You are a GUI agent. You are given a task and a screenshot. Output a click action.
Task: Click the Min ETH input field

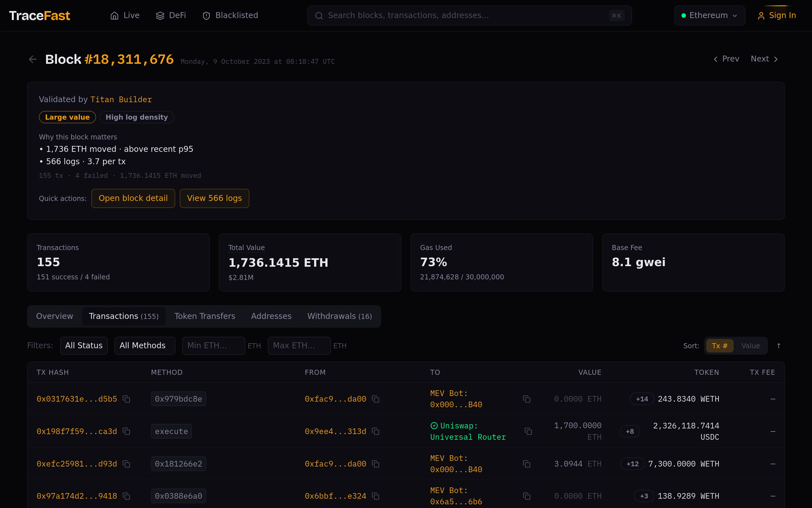point(213,346)
